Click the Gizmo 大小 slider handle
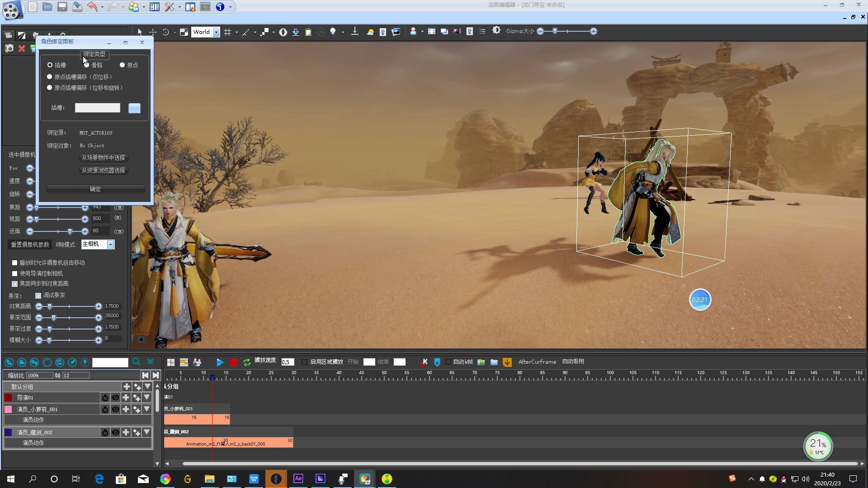868x488 pixels. [x=555, y=31]
